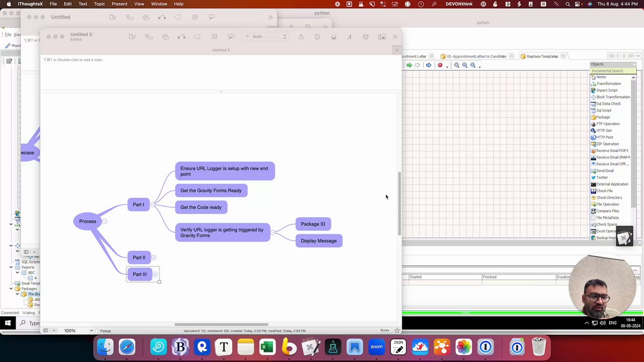The width and height of the screenshot is (644, 362).
Task: Click the relationship curved arrow icon
Action: coord(182,37)
